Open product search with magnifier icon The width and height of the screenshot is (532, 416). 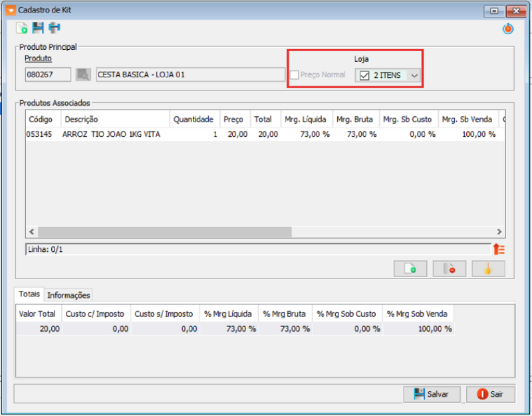click(83, 74)
